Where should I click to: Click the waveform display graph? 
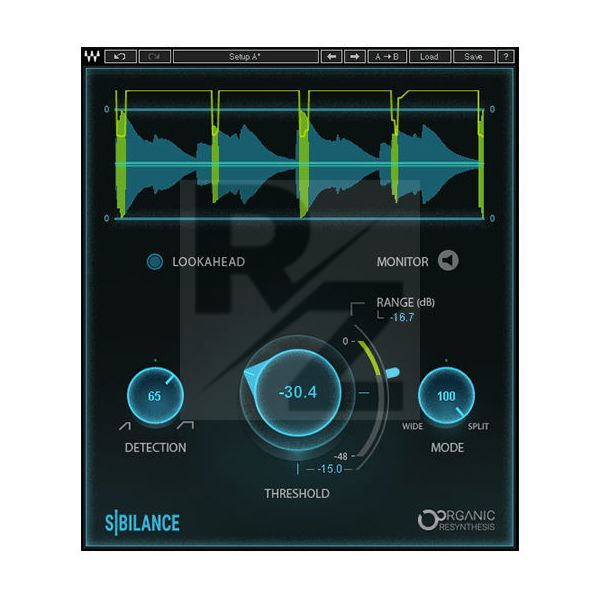pos(300,154)
